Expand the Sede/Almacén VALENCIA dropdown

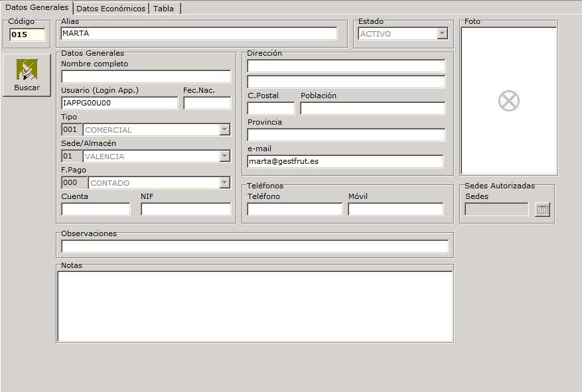click(x=224, y=157)
